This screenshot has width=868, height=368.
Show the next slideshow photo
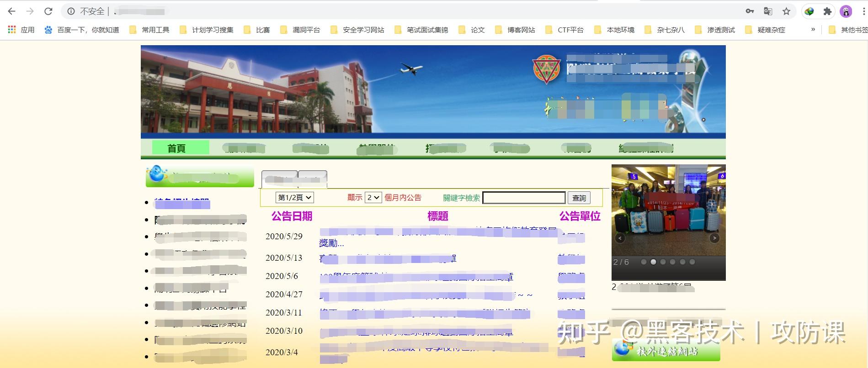[714, 238]
